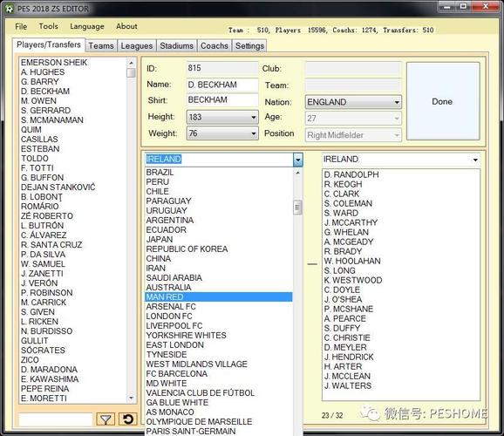Screen dimensions: 504x436
Task: Collapse the left IRELAND team combo arrow
Action: tap(298, 160)
